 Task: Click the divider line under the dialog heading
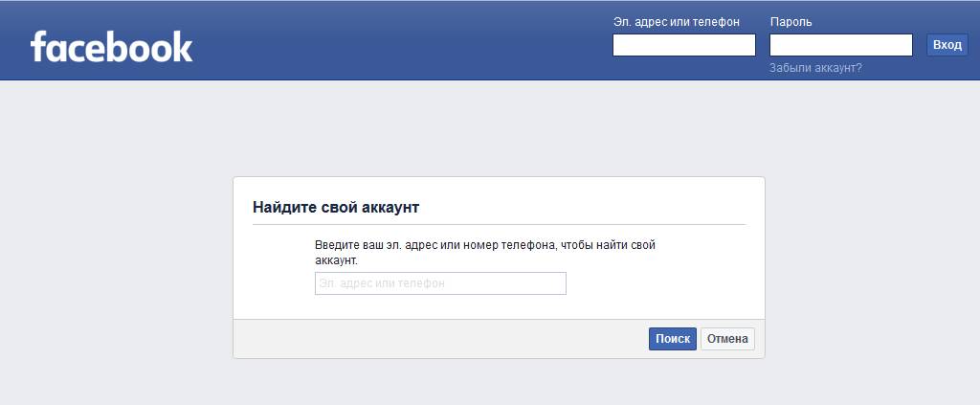pyautogui.click(x=499, y=224)
